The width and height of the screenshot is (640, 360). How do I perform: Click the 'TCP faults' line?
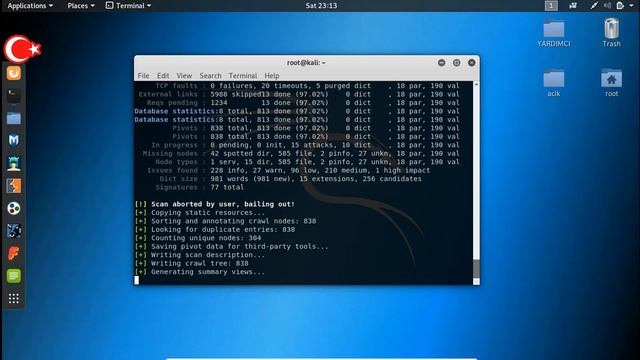307,86
